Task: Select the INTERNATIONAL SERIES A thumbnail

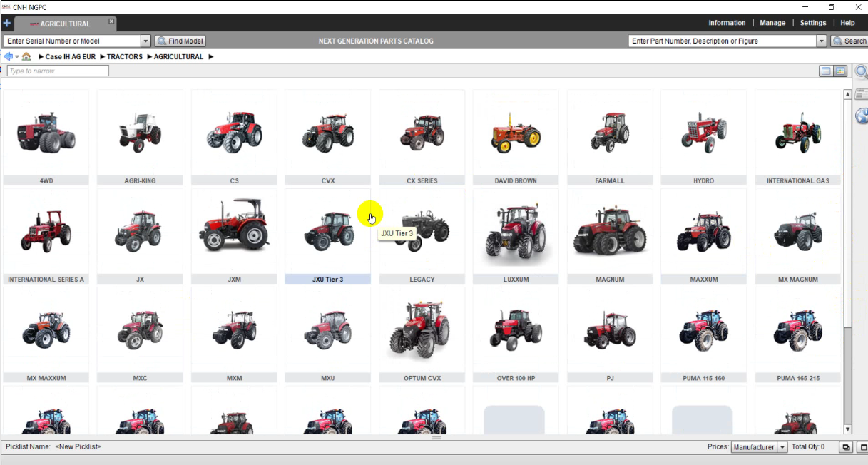Action: pos(46,236)
